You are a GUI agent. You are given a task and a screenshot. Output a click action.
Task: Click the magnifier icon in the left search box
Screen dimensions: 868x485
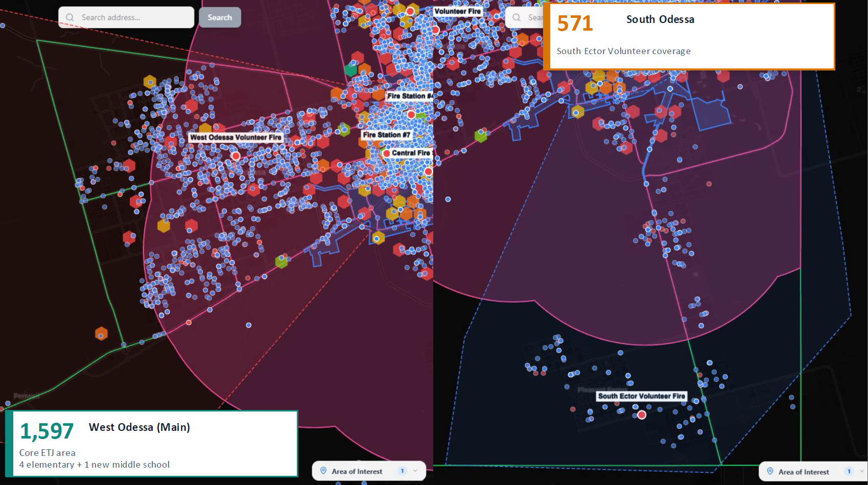pyautogui.click(x=70, y=17)
